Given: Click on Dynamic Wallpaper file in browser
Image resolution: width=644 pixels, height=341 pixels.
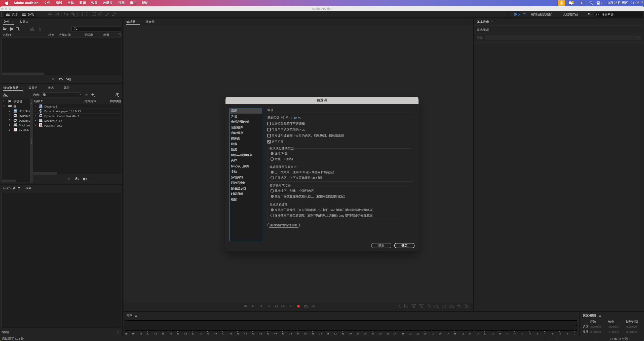Looking at the screenshot, I should click(63, 111).
